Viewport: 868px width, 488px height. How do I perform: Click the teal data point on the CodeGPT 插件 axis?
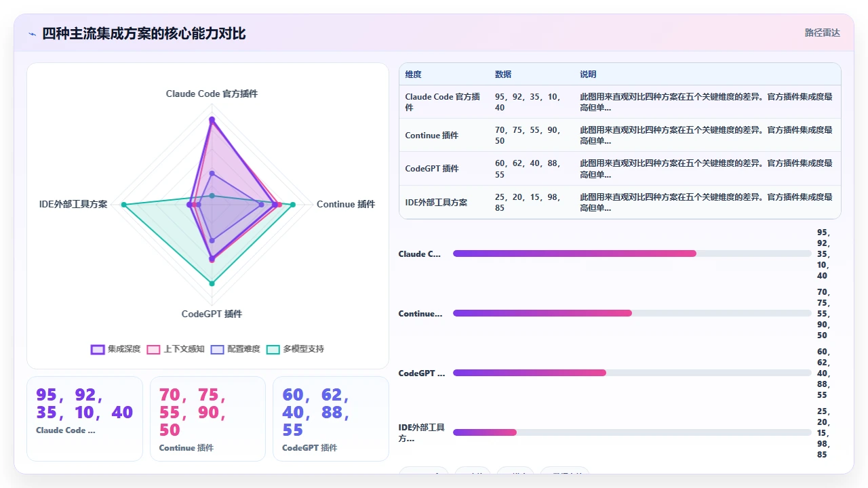212,283
